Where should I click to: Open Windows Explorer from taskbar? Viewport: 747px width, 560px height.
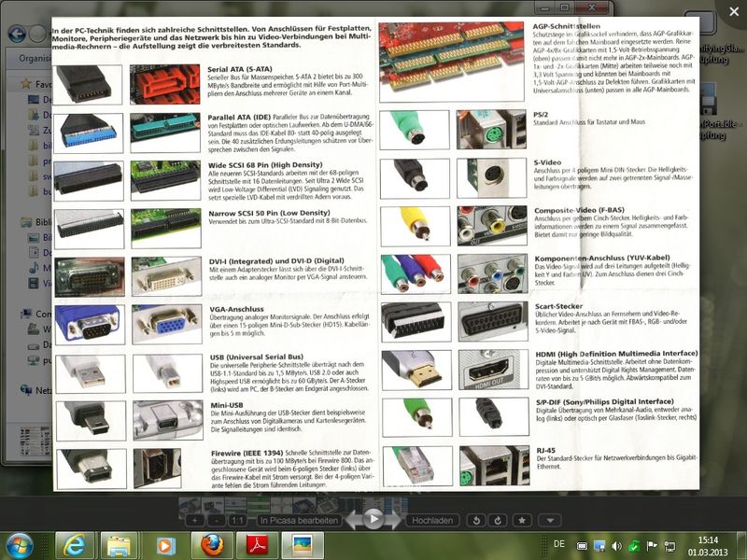(x=120, y=546)
